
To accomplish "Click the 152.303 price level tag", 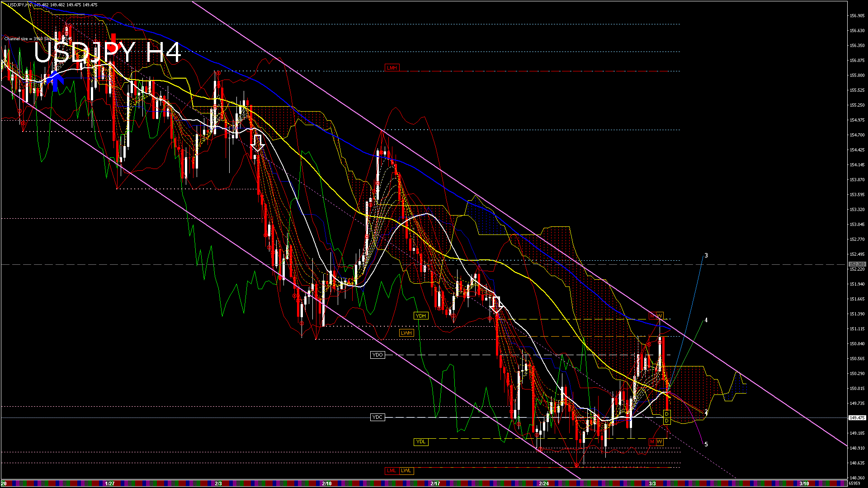I will pyautogui.click(x=857, y=264).
